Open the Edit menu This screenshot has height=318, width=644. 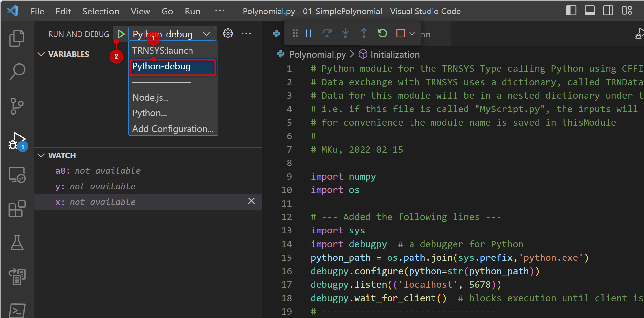pos(63,11)
